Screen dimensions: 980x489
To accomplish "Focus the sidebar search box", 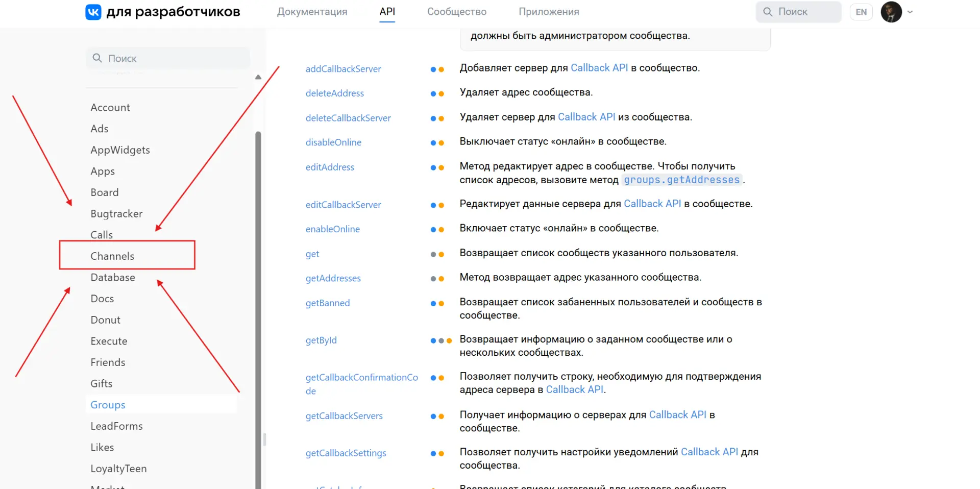I will coord(167,58).
